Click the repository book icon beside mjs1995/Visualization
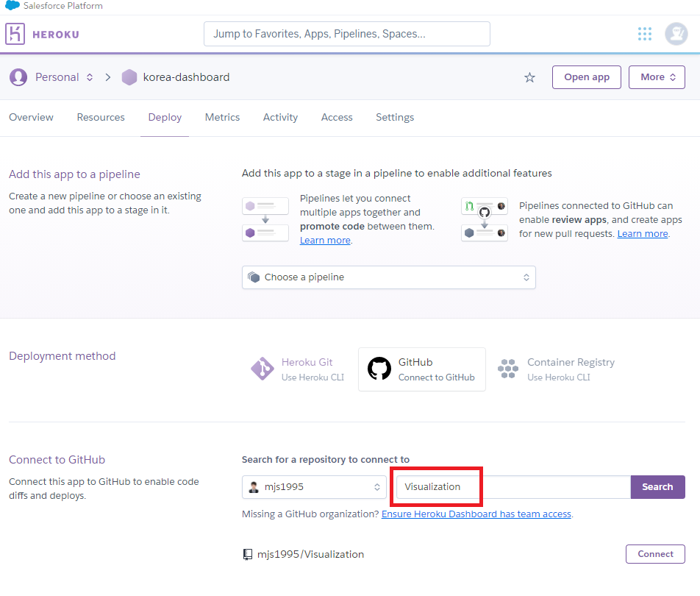This screenshot has height=596, width=700. pyautogui.click(x=247, y=555)
